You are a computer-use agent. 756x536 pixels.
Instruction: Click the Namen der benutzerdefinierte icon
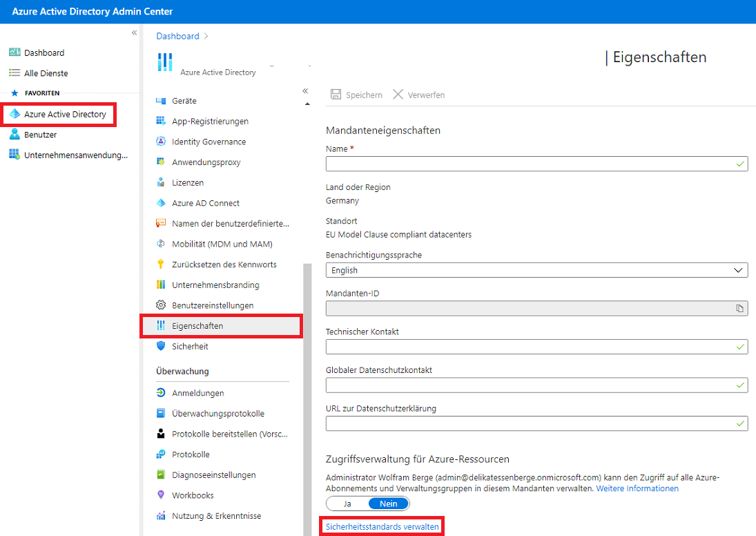pyautogui.click(x=161, y=223)
